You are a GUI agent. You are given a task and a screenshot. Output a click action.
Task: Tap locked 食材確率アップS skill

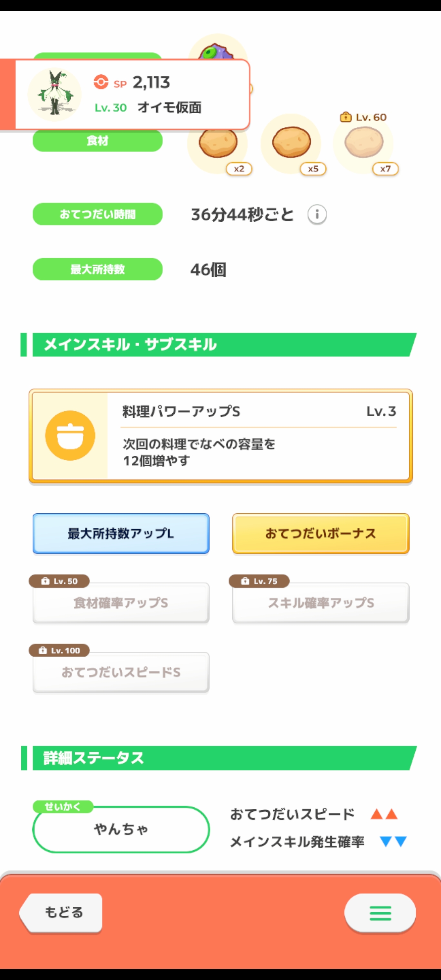(121, 603)
